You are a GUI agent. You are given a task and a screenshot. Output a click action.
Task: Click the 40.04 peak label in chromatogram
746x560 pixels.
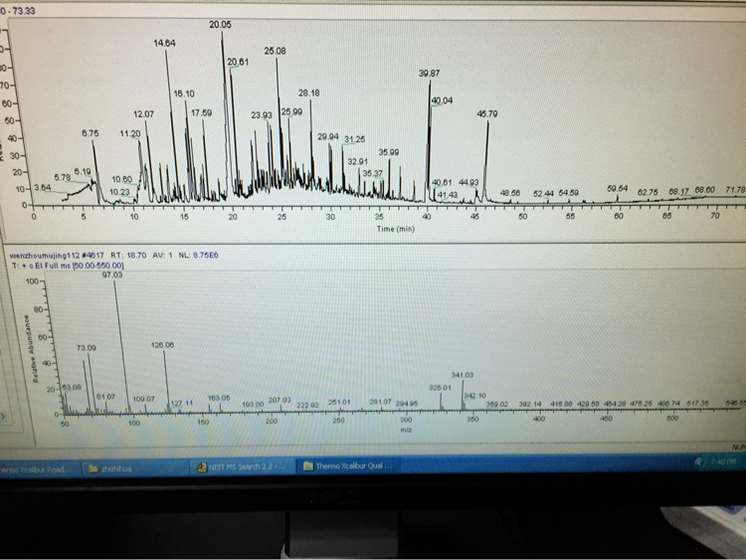pos(442,100)
